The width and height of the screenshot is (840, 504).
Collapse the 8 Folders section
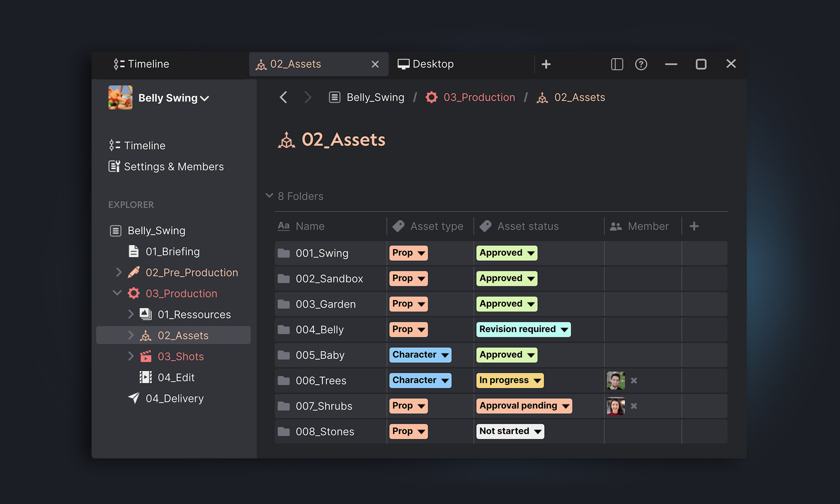(269, 196)
